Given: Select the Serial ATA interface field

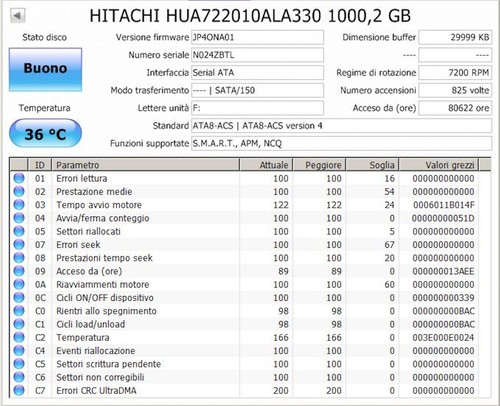Looking at the screenshot, I should click(x=257, y=72).
